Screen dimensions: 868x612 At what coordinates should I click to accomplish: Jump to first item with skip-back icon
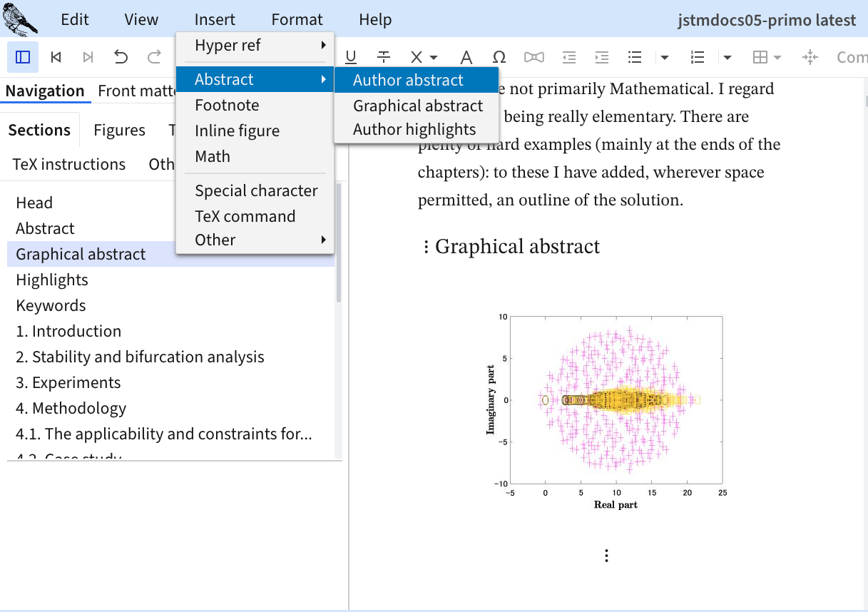tap(56, 57)
